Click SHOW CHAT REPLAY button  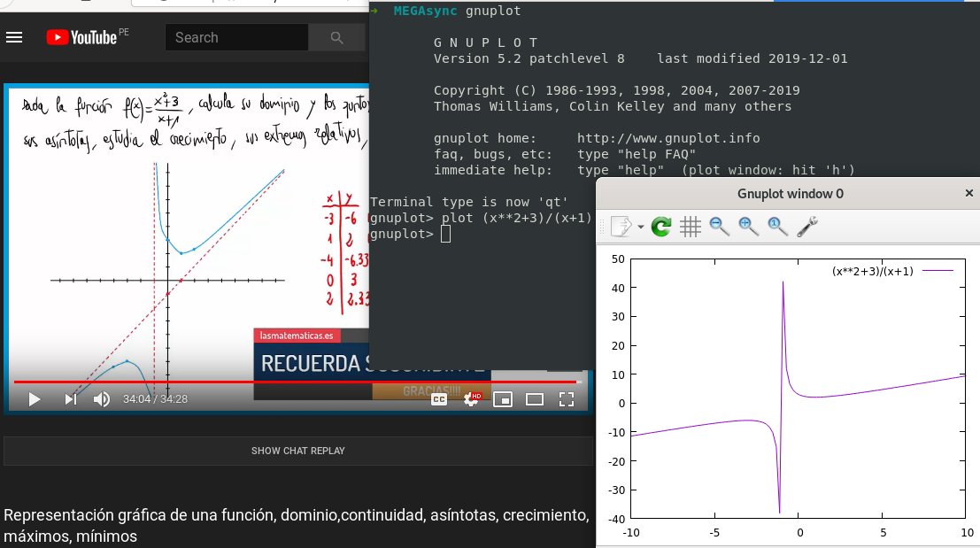pos(298,451)
